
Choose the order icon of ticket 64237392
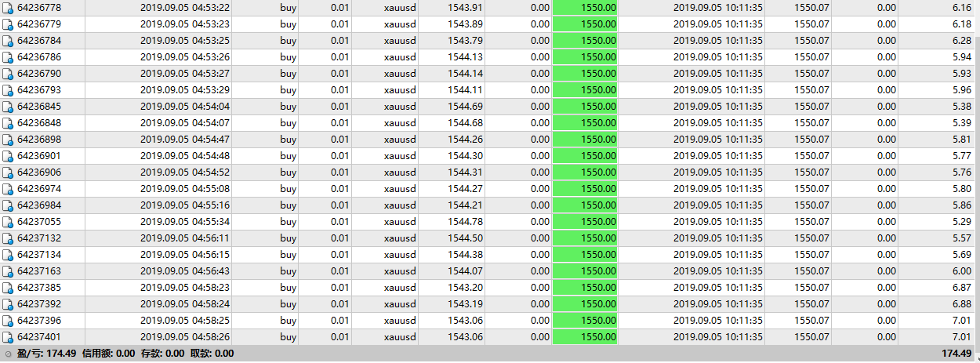pos(8,304)
